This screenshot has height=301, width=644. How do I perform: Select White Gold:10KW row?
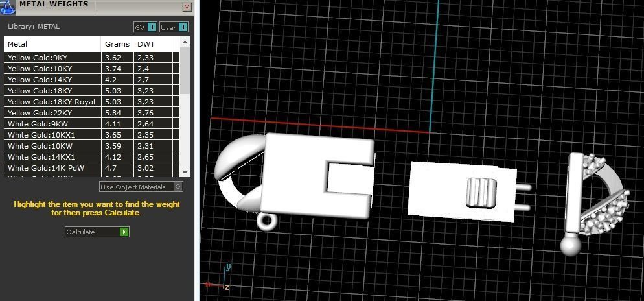[92, 145]
